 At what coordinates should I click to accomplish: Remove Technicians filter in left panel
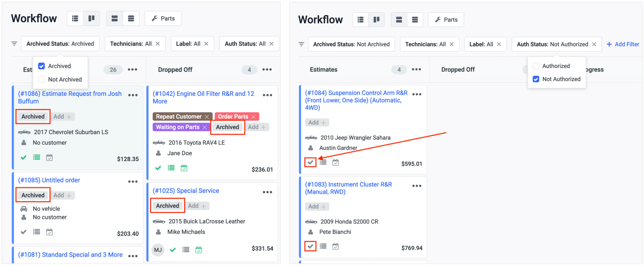tap(158, 44)
